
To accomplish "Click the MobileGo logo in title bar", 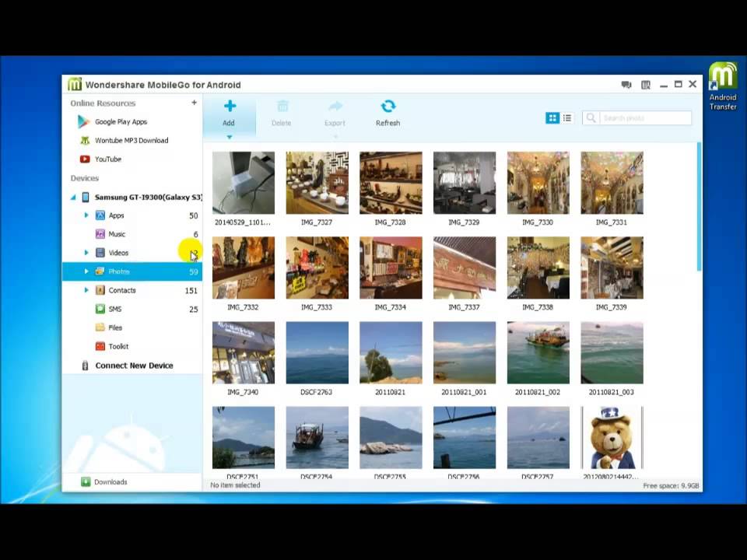I will [x=75, y=84].
